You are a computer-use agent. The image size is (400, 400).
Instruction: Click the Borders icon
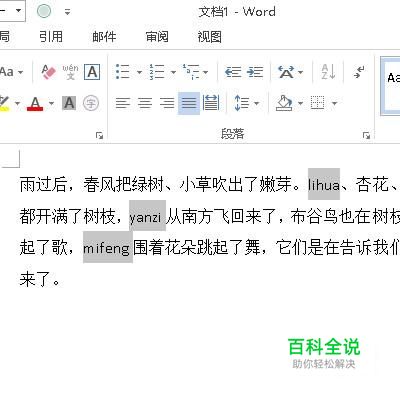(x=318, y=103)
